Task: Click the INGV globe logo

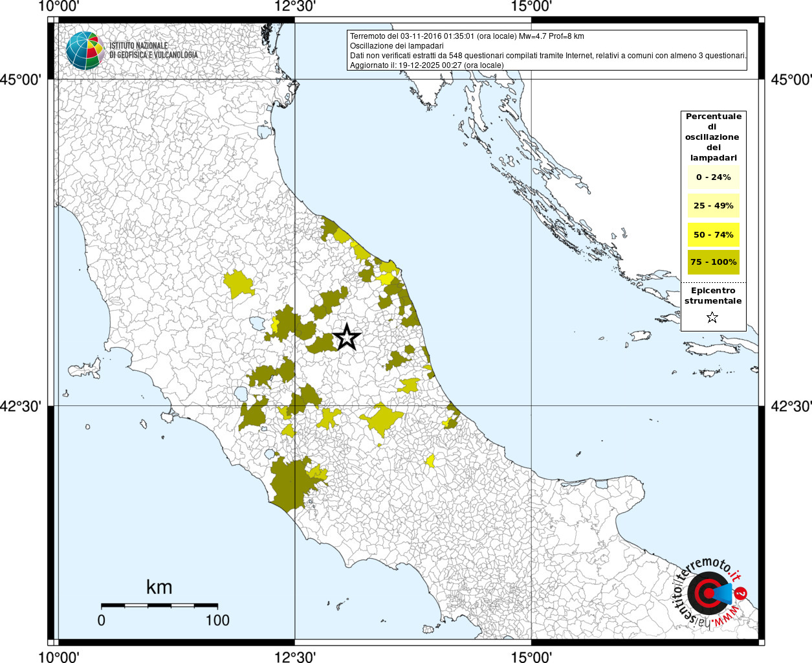Action: [85, 51]
